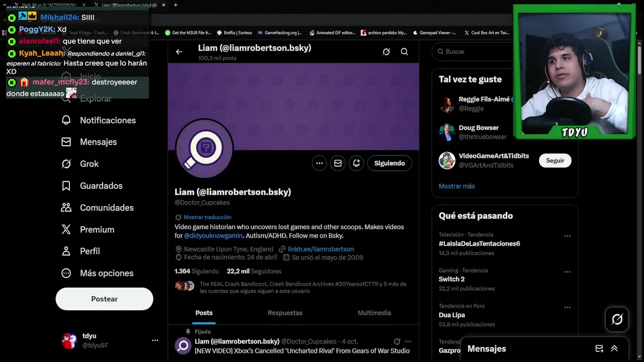Click Liam's profile avatar picture
The image size is (644, 362).
(204, 148)
